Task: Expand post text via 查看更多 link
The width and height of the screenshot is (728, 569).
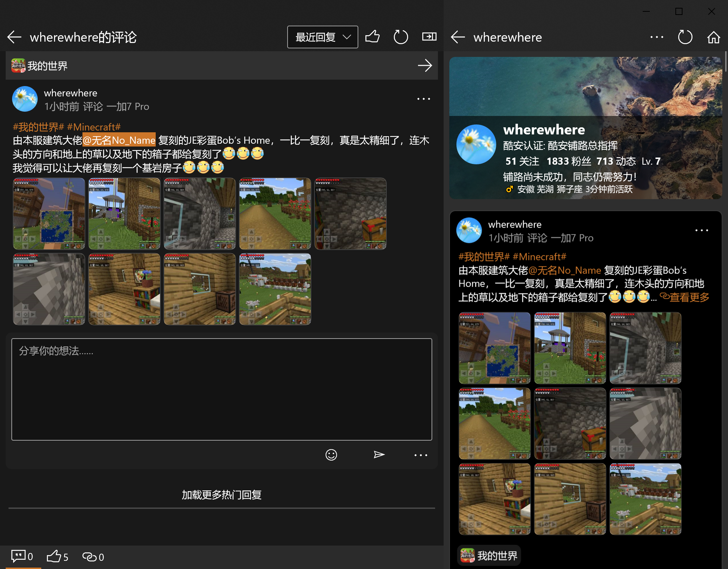Action: [685, 297]
